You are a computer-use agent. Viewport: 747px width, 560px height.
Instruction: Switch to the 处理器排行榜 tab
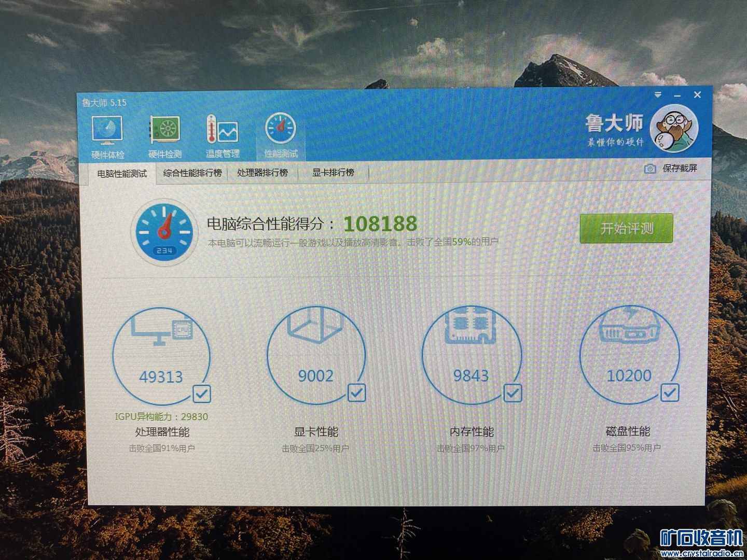262,172
